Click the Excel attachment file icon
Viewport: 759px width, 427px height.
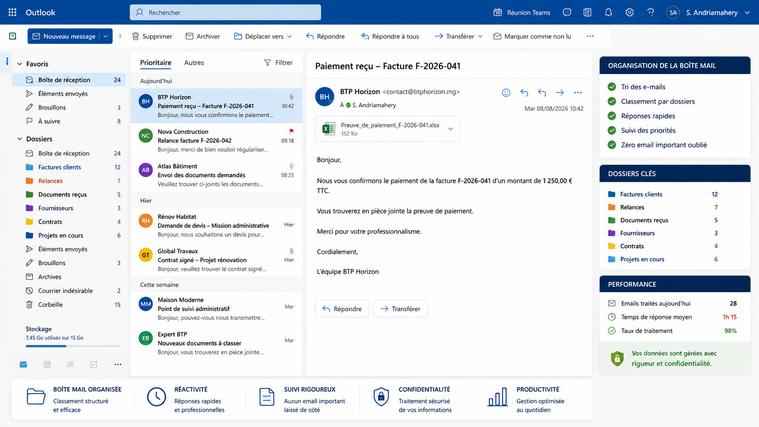point(329,129)
